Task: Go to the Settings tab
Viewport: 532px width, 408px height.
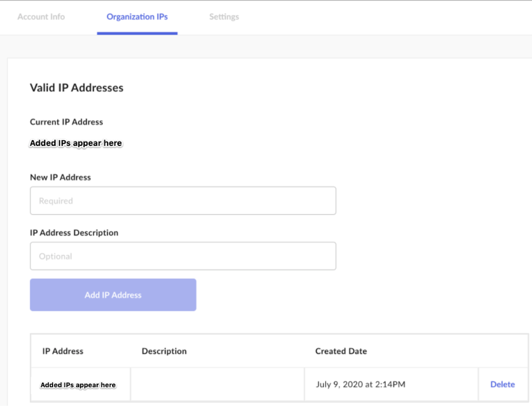Action: [224, 17]
